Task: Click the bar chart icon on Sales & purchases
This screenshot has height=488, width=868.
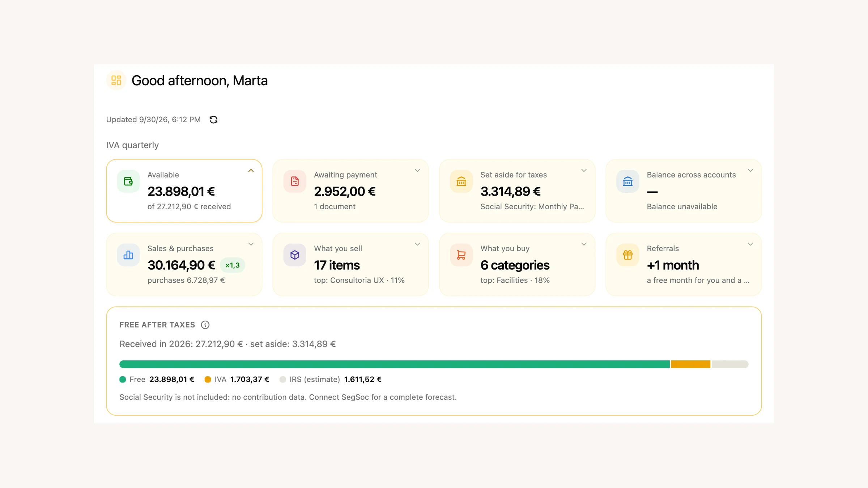Action: coord(128,255)
